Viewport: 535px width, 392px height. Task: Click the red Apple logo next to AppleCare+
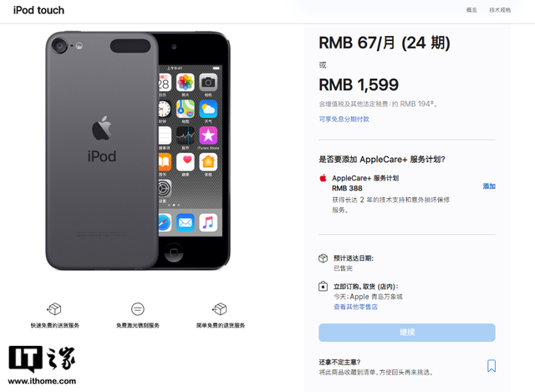click(324, 178)
